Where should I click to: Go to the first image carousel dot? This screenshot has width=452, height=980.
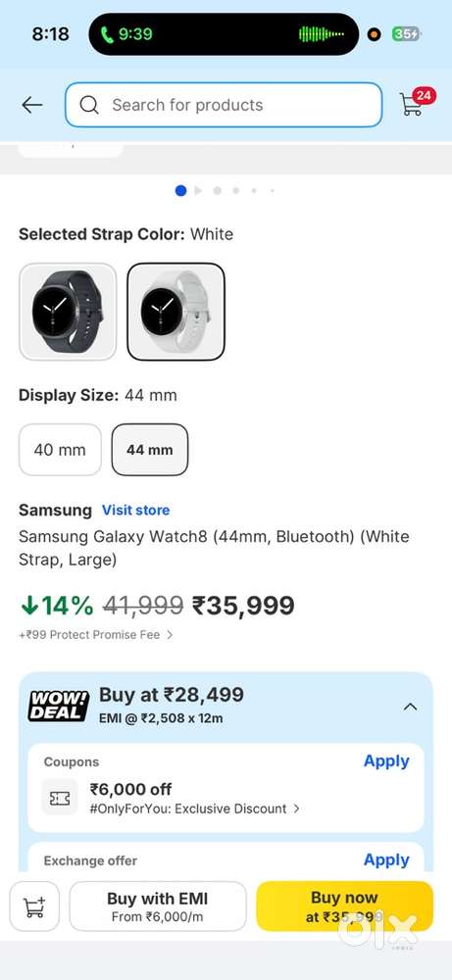pyautogui.click(x=180, y=191)
